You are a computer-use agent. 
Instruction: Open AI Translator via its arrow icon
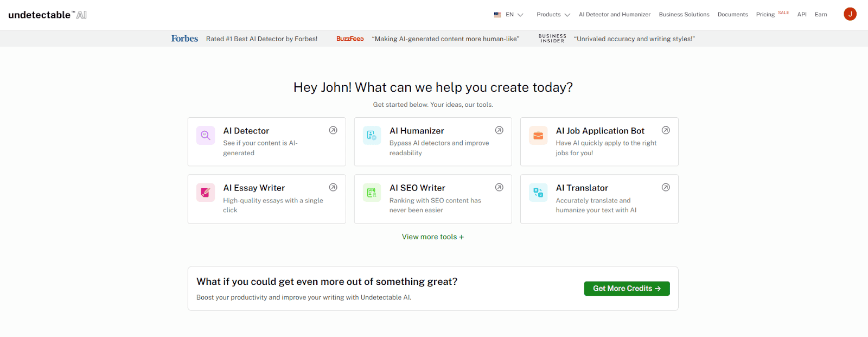coord(666,187)
